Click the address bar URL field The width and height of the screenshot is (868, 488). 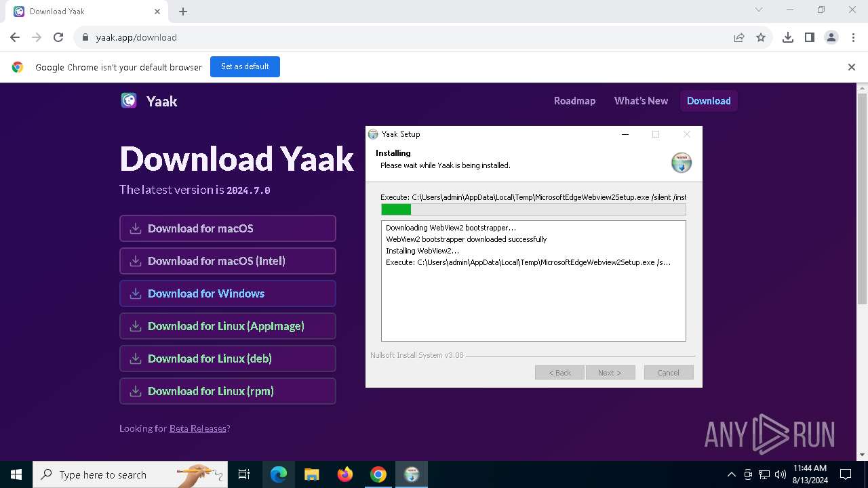pyautogui.click(x=407, y=37)
